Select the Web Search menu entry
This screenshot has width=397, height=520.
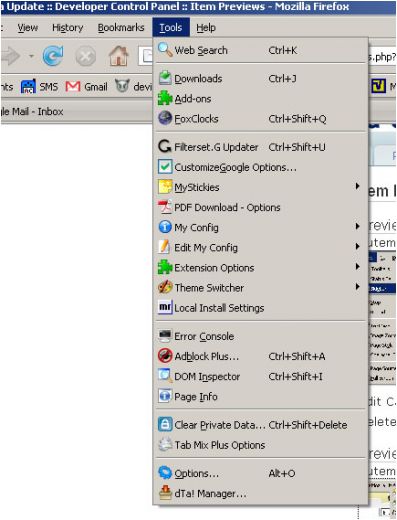pos(261,50)
